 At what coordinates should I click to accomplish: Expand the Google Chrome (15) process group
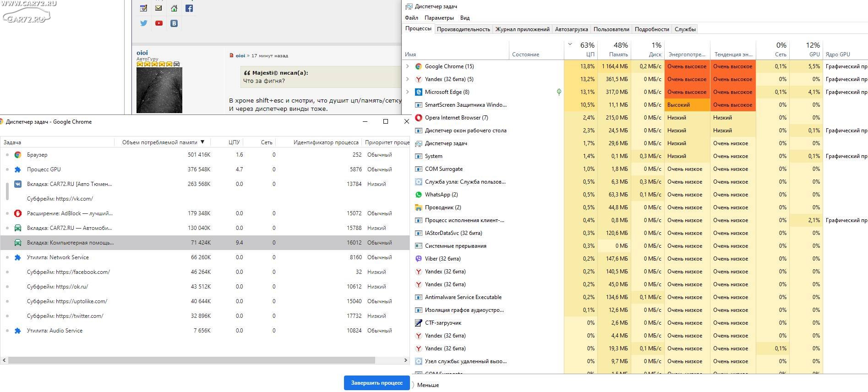coord(408,66)
